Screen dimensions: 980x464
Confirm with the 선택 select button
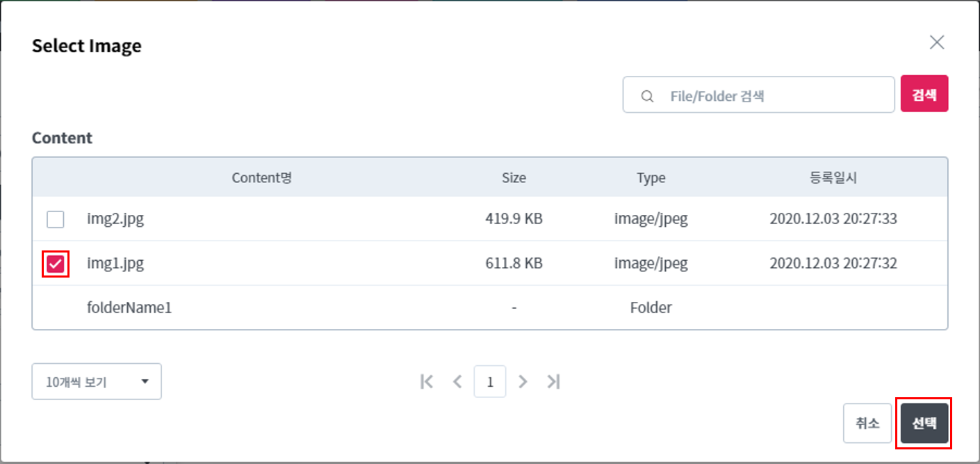tap(924, 423)
